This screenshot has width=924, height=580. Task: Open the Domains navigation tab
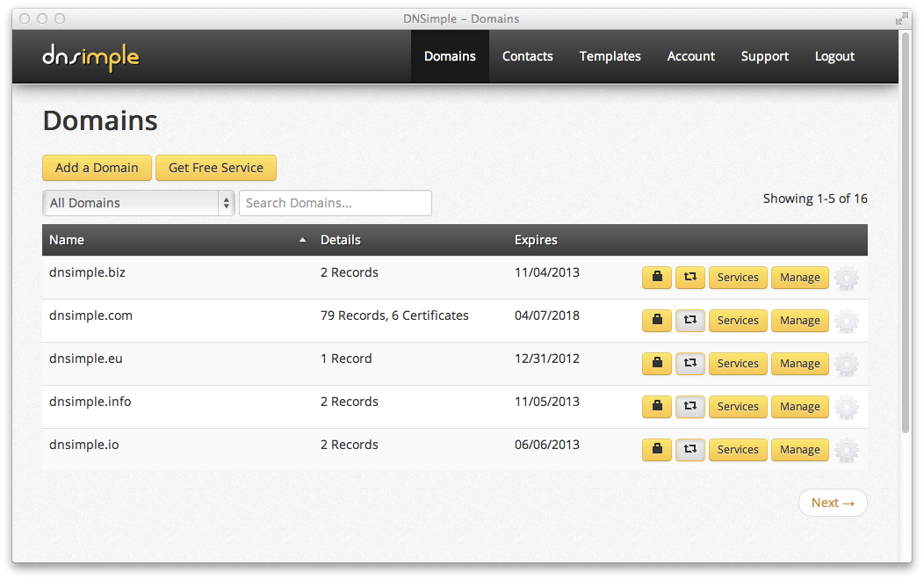(450, 56)
